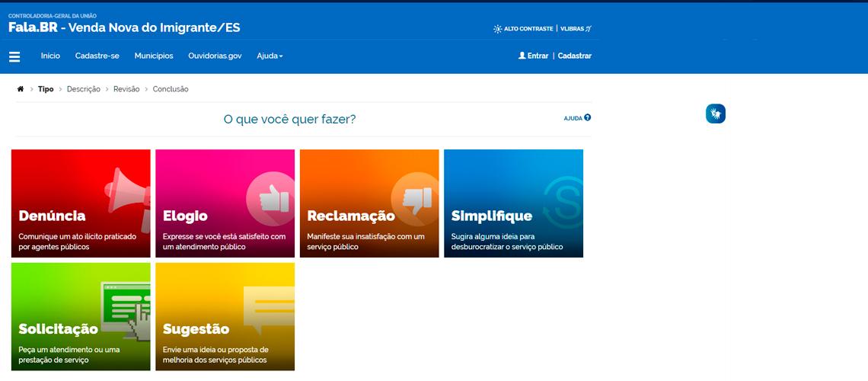Open Ouvidorias.gov in navigation bar
The height and width of the screenshot is (381, 868).
pos(215,56)
